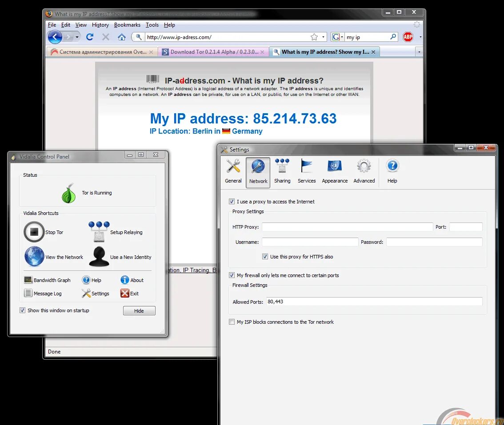Click the Tor onion status icon
Image resolution: width=504 pixels, height=425 pixels.
pos(68,193)
